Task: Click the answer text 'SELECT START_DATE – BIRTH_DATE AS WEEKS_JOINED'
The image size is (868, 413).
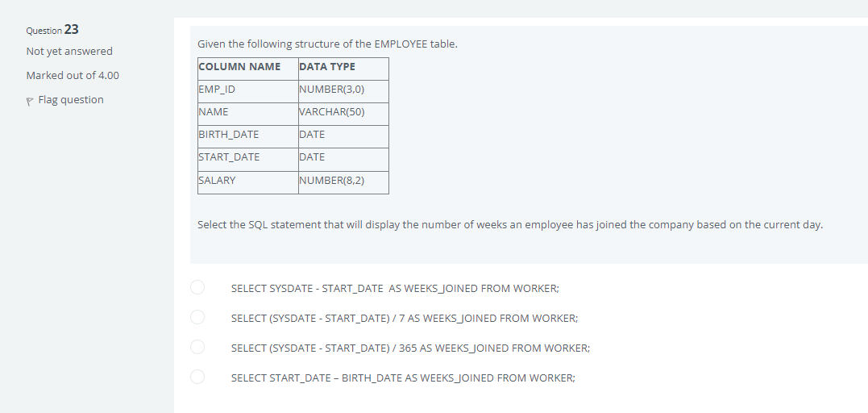Action: 403,378
